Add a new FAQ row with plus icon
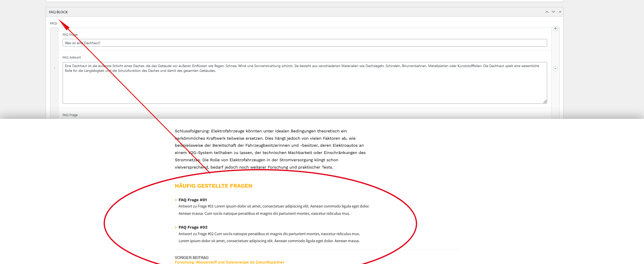The image size is (644, 264). coord(555,28)
